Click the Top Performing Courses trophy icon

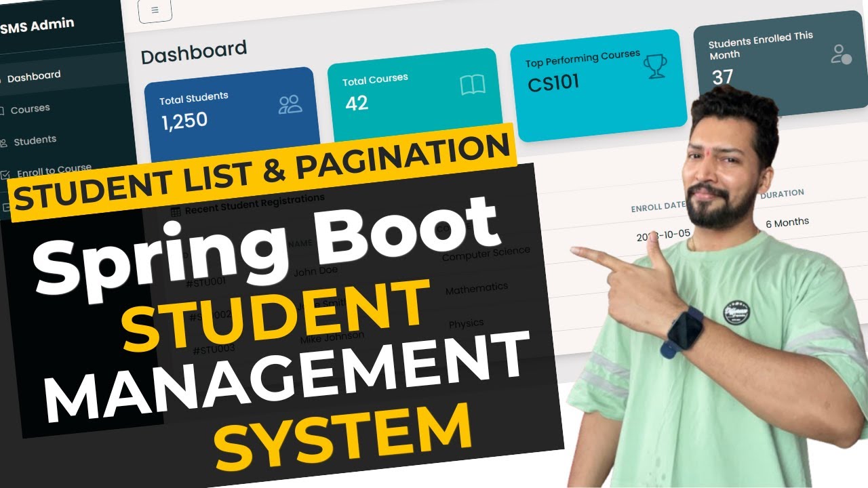(x=655, y=66)
